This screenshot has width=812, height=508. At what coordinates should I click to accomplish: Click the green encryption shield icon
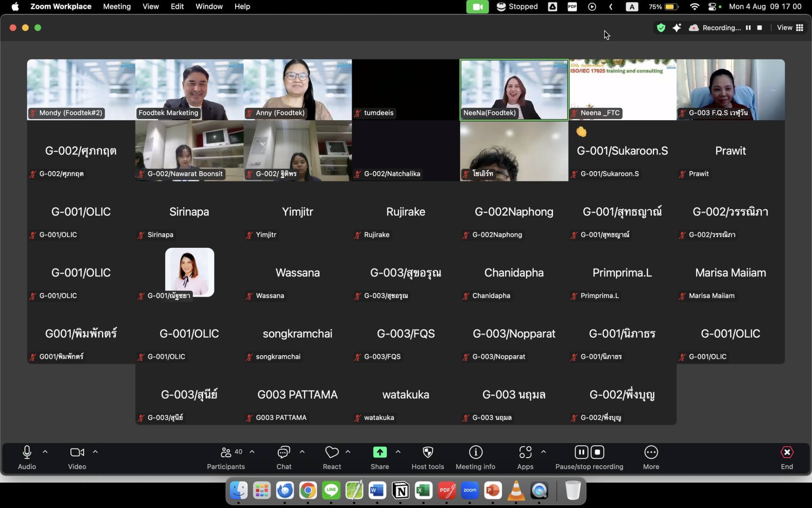coord(661,28)
